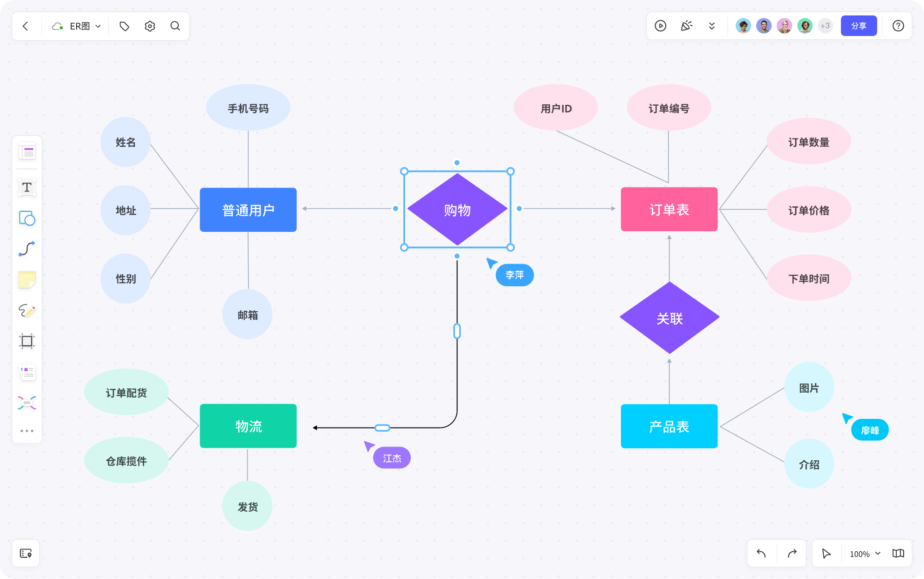This screenshot has width=924, height=579.
Task: Click the 订单编号 attribute ellipse
Action: pos(669,108)
